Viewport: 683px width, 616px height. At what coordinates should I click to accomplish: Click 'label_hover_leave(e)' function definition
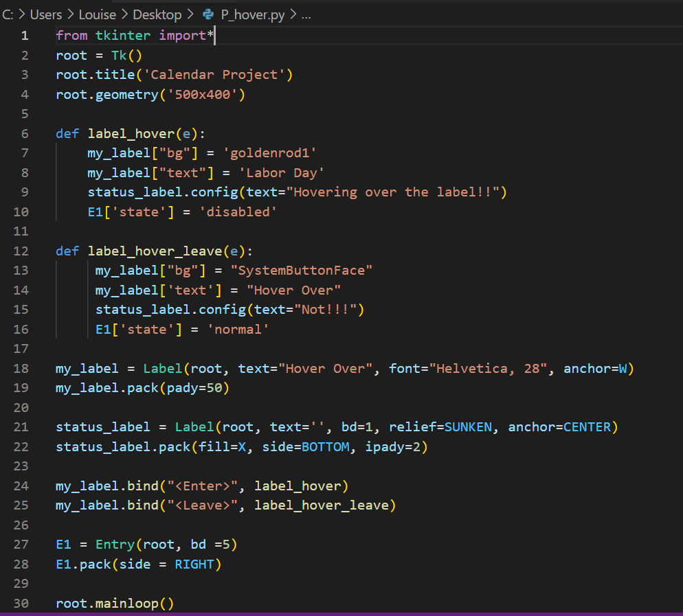(166, 251)
